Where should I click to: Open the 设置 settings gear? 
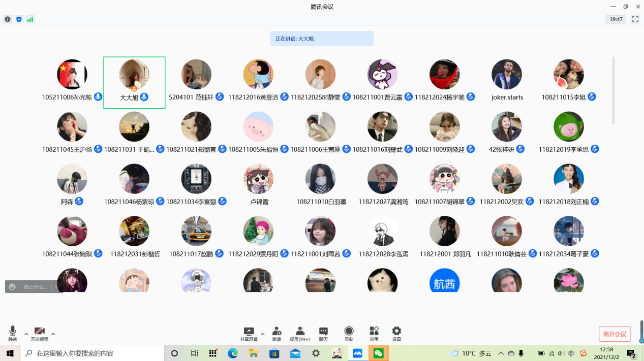click(x=396, y=333)
